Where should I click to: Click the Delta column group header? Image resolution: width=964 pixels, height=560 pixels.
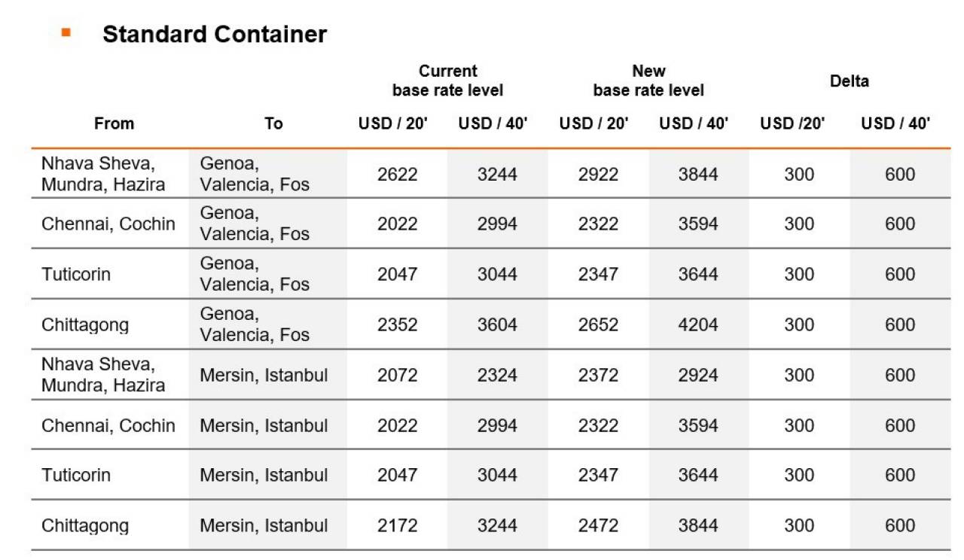(x=850, y=81)
